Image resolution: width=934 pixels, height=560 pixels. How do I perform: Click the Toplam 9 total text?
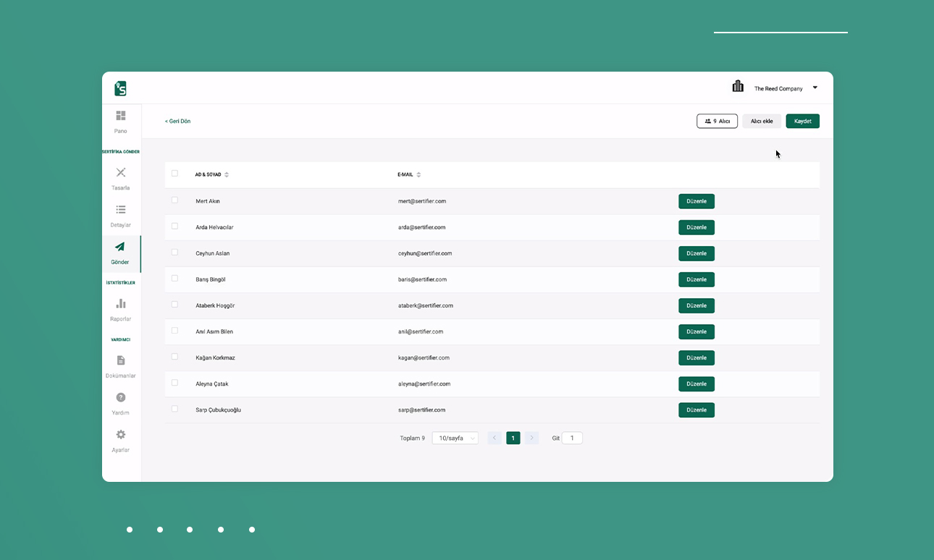(x=413, y=438)
